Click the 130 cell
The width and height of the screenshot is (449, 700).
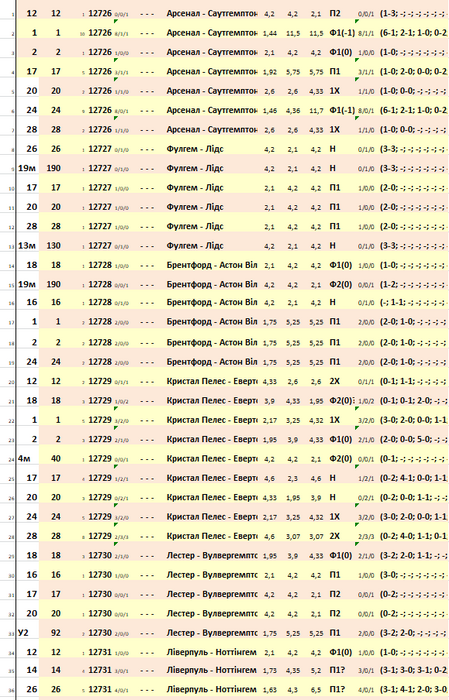(54, 246)
